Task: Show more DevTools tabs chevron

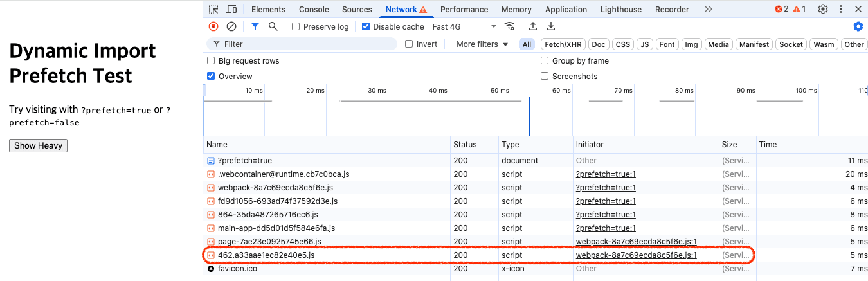Action: (x=708, y=9)
